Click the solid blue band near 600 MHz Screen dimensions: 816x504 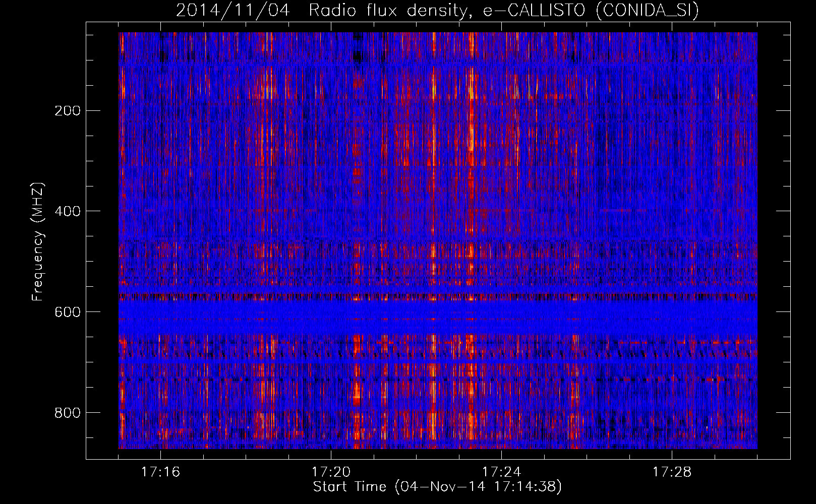[438, 318]
